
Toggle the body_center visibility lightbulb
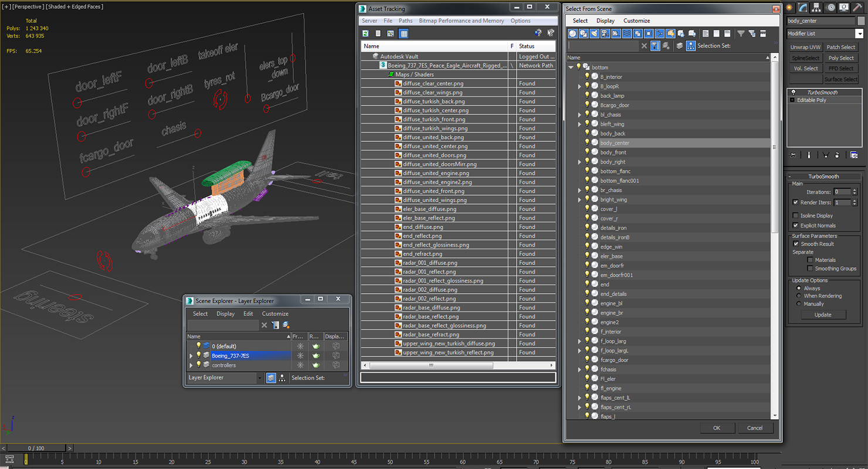(586, 142)
